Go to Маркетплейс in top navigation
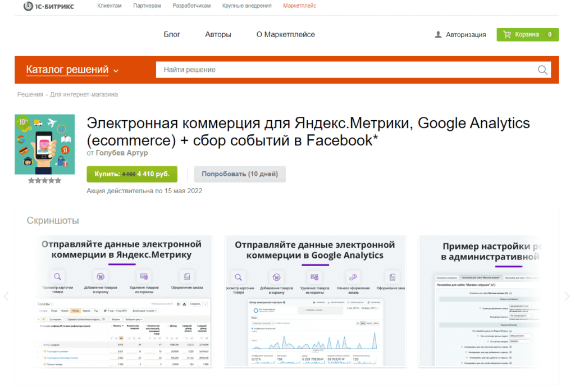 300,6
